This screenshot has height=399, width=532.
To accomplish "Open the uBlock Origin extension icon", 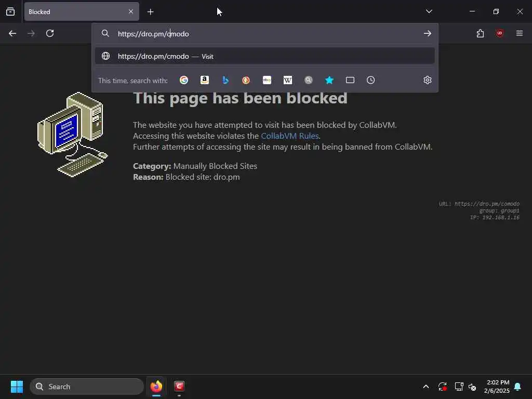I will [x=500, y=33].
